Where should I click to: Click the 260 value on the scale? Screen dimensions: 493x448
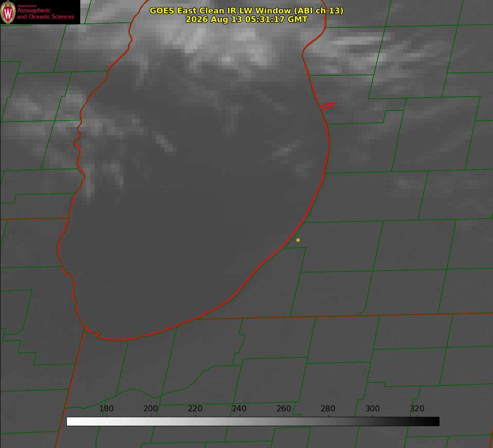(283, 408)
